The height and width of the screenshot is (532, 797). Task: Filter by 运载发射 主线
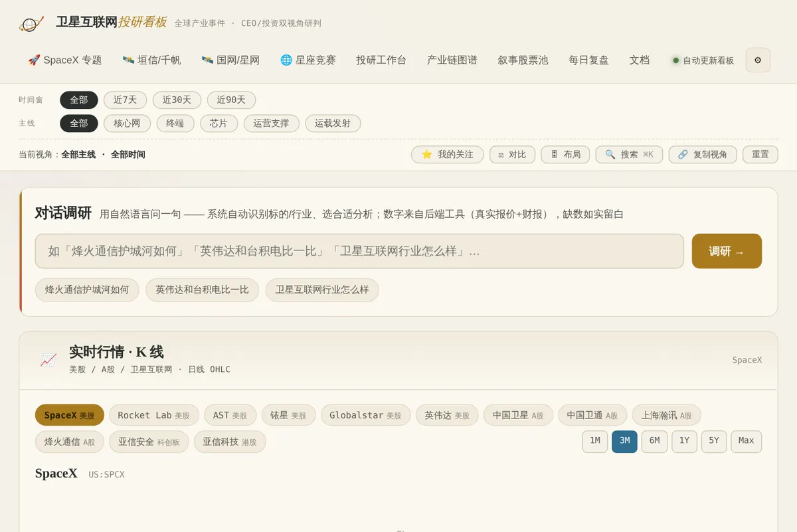click(x=333, y=124)
